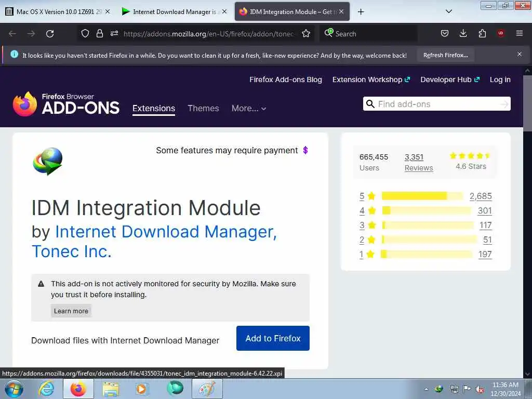Close the Mac OS X Version tab
This screenshot has height=399, width=532.
[108, 11]
